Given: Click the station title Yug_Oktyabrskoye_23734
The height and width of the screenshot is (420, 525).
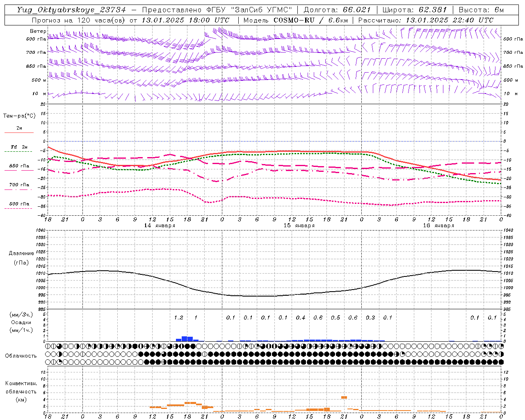Looking at the screenshot, I should coord(71,10).
